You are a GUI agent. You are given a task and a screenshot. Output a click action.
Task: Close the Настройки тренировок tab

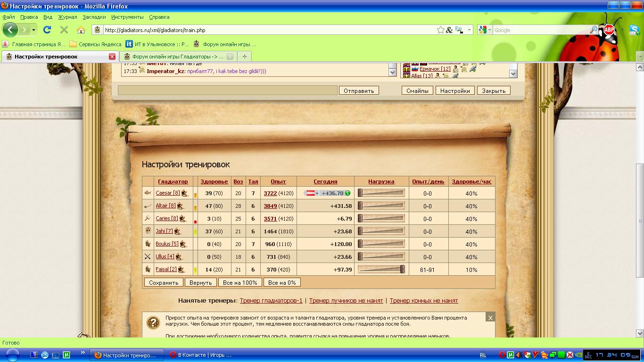(112, 57)
